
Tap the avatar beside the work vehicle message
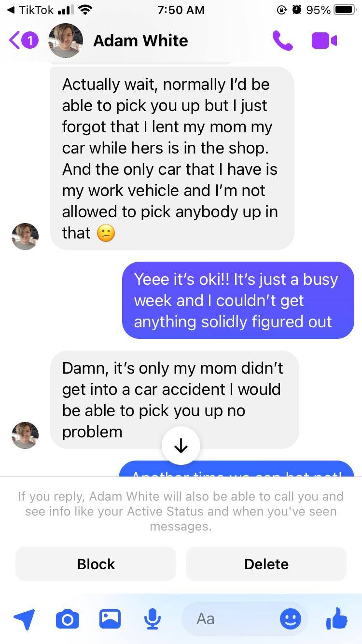[25, 236]
